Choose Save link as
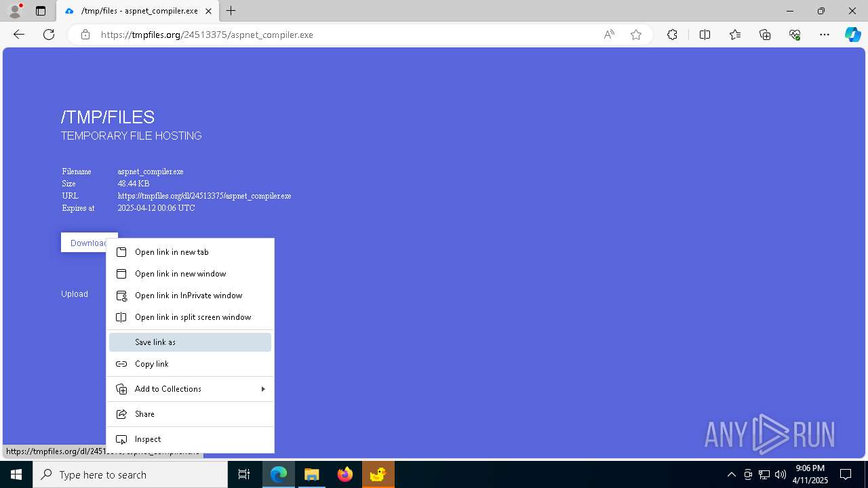 click(190, 342)
